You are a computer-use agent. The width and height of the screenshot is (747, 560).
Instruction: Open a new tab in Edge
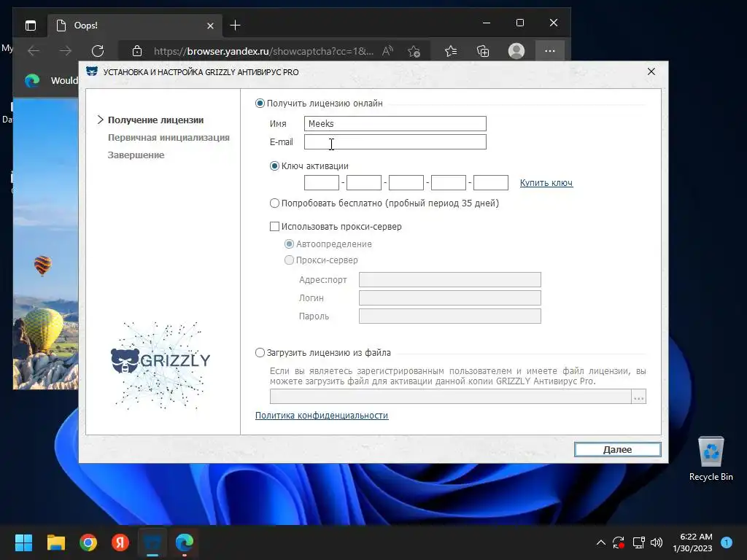click(236, 26)
